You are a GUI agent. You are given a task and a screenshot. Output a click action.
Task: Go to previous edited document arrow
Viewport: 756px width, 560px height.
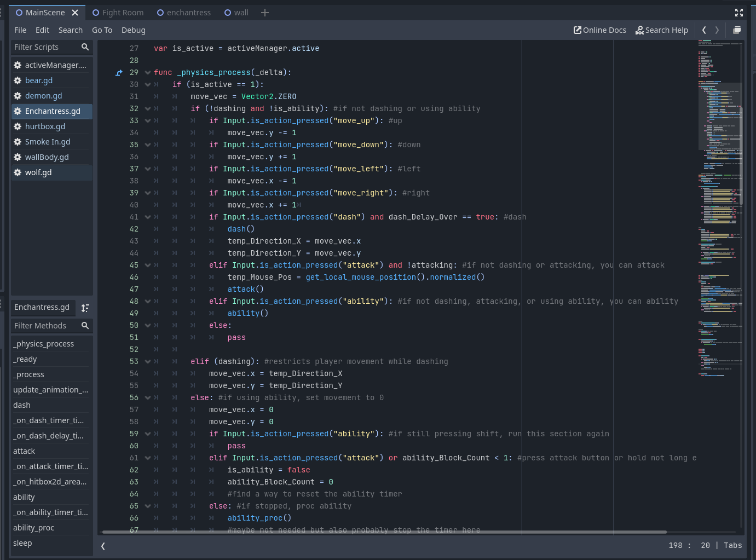pyautogui.click(x=704, y=30)
